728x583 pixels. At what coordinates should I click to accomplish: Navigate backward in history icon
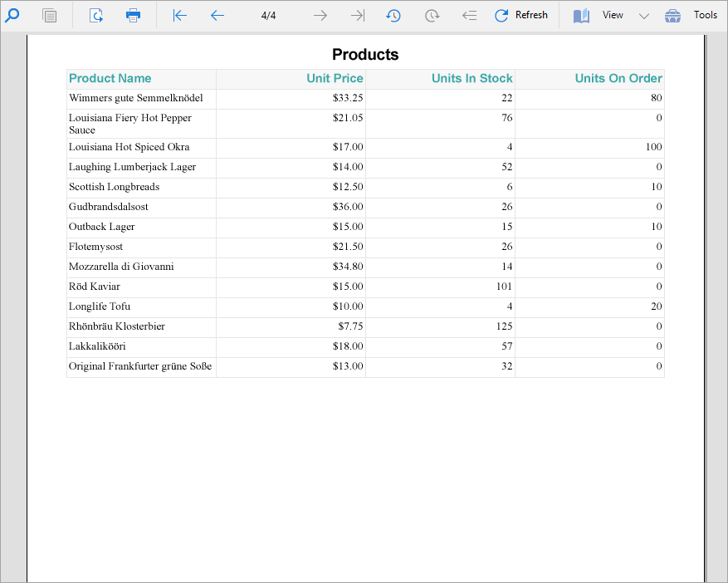pyautogui.click(x=393, y=15)
